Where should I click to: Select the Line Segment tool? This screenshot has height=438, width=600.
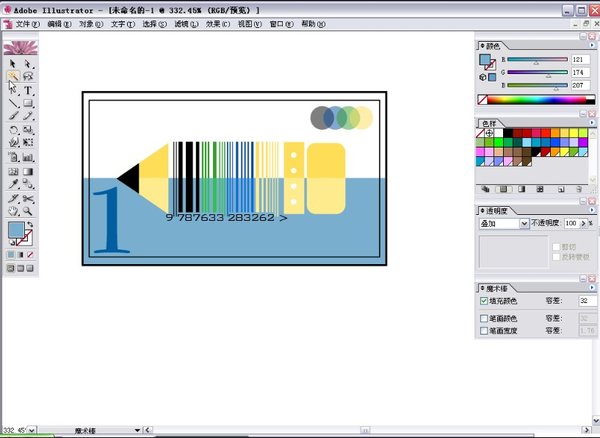(13, 103)
